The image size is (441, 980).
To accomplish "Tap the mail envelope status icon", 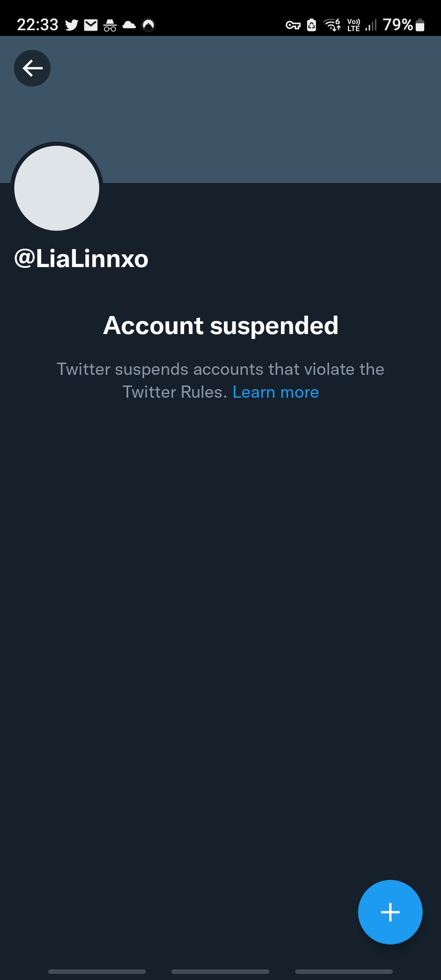I will pos(91,25).
